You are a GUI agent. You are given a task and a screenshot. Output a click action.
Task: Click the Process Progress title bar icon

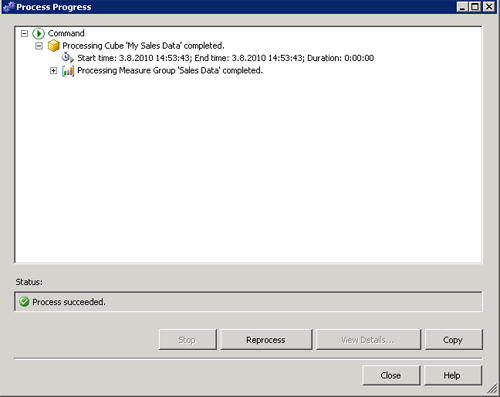(8, 7)
